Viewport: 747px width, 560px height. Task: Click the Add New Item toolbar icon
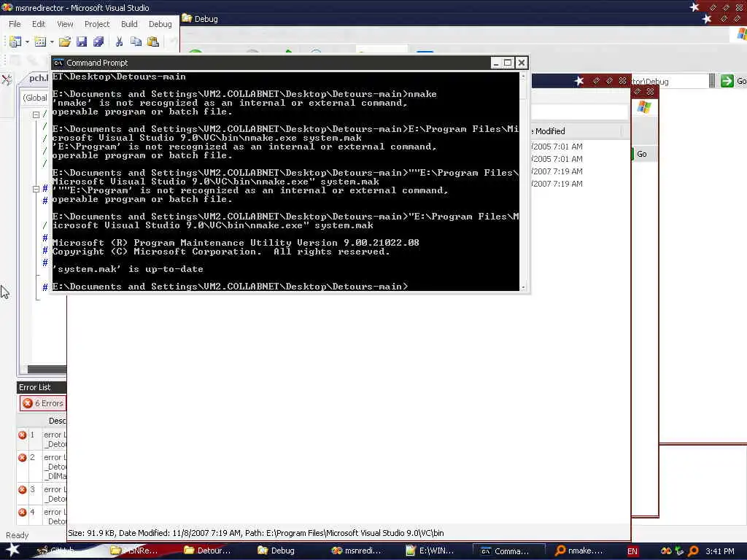tap(41, 42)
